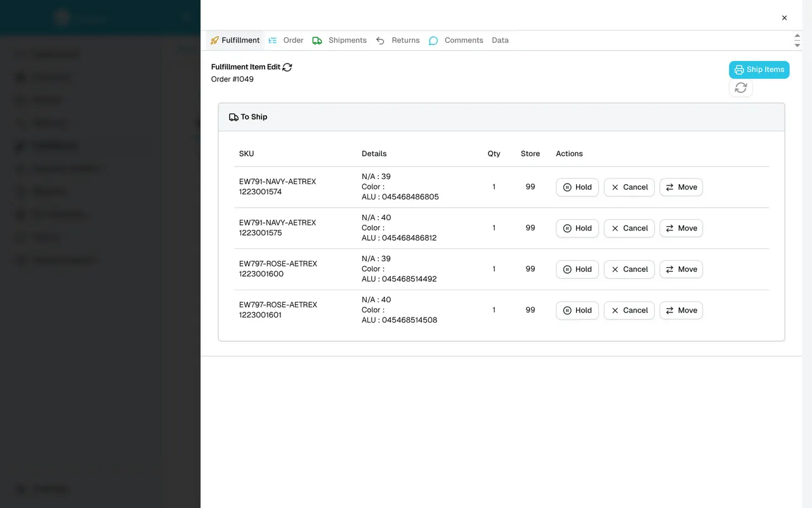812x508 pixels.
Task: Click the Order #1049 text
Action: point(232,79)
